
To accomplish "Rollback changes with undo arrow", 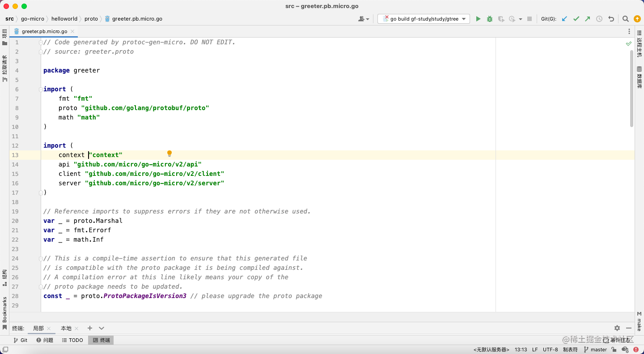I will click(611, 19).
